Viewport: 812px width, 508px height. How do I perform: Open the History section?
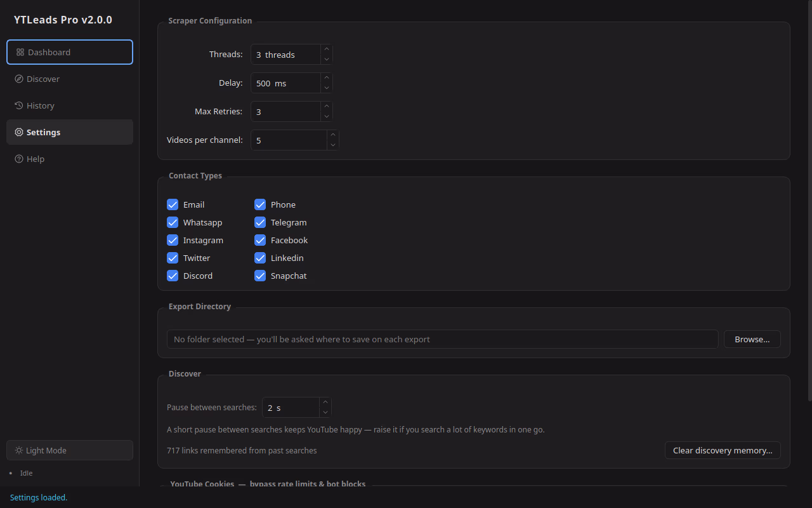pyautogui.click(x=70, y=105)
